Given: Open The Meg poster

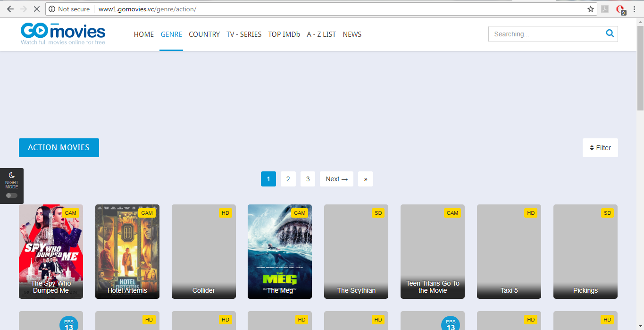Looking at the screenshot, I should (x=280, y=252).
